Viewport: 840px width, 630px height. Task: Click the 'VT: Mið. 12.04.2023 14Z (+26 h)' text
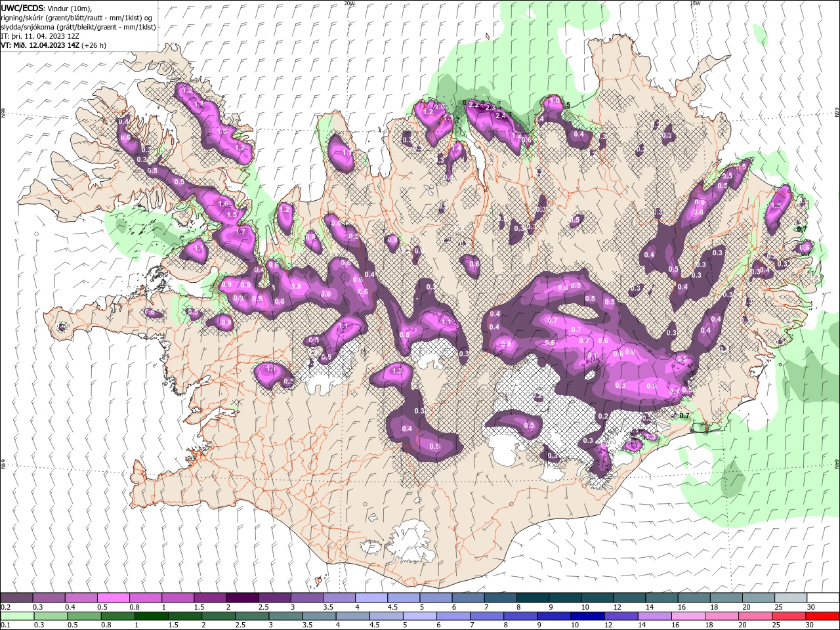pos(54,45)
